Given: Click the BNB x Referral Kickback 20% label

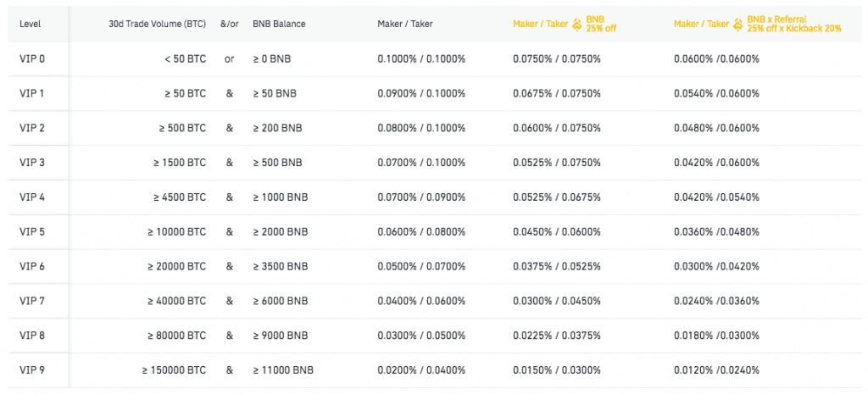Looking at the screenshot, I should pos(794,24).
